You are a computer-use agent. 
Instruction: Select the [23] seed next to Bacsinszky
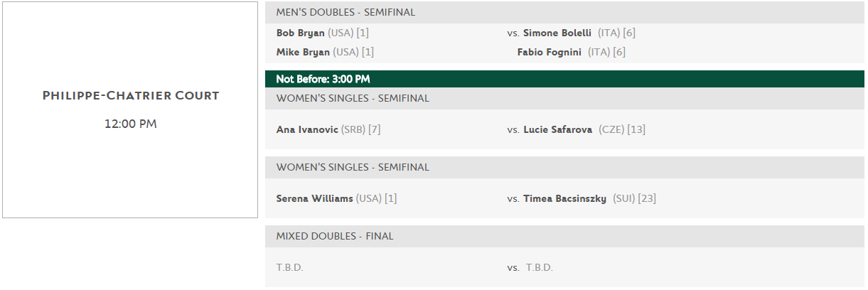(x=647, y=198)
